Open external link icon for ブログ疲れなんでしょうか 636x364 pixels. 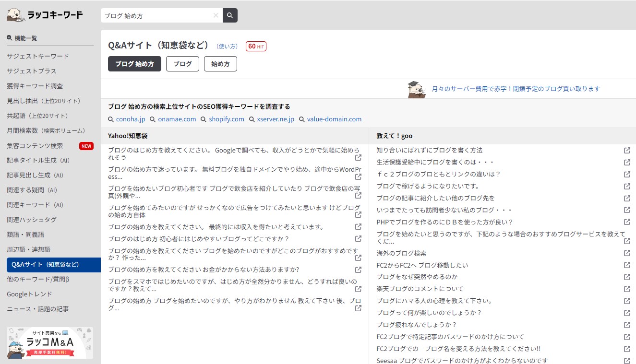click(627, 325)
